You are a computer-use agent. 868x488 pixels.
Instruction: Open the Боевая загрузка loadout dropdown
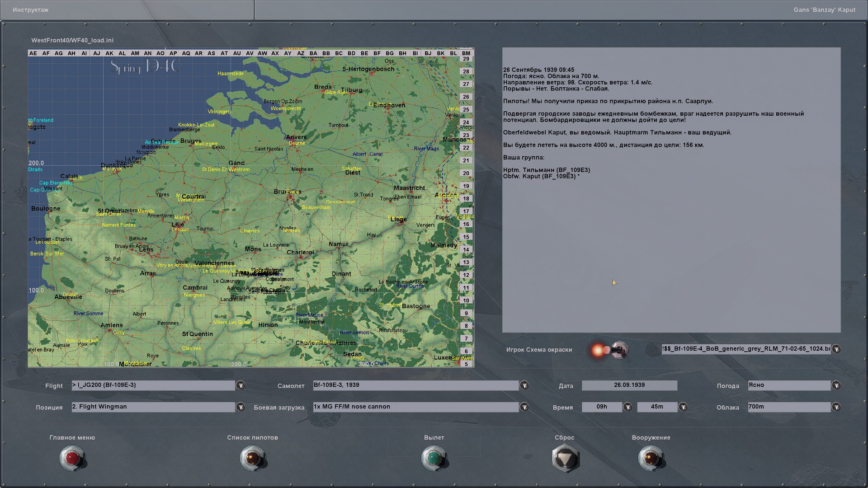pyautogui.click(x=524, y=407)
